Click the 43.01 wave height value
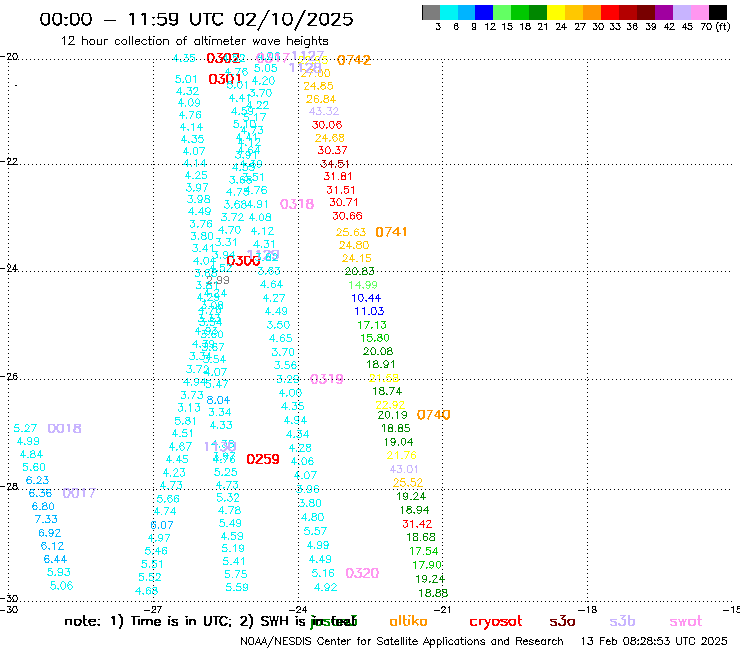The height and width of the screenshot is (650, 740). pyautogui.click(x=404, y=469)
